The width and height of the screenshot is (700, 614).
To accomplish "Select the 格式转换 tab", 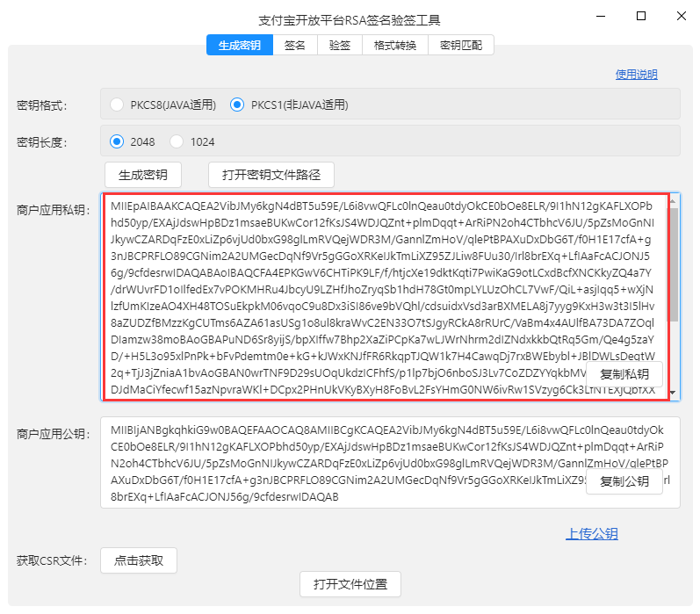I will pyautogui.click(x=394, y=45).
